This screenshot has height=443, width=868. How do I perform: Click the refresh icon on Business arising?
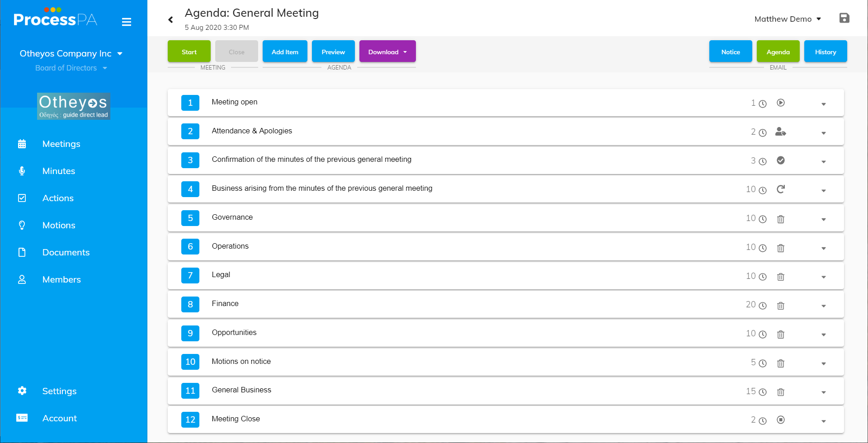pos(780,189)
